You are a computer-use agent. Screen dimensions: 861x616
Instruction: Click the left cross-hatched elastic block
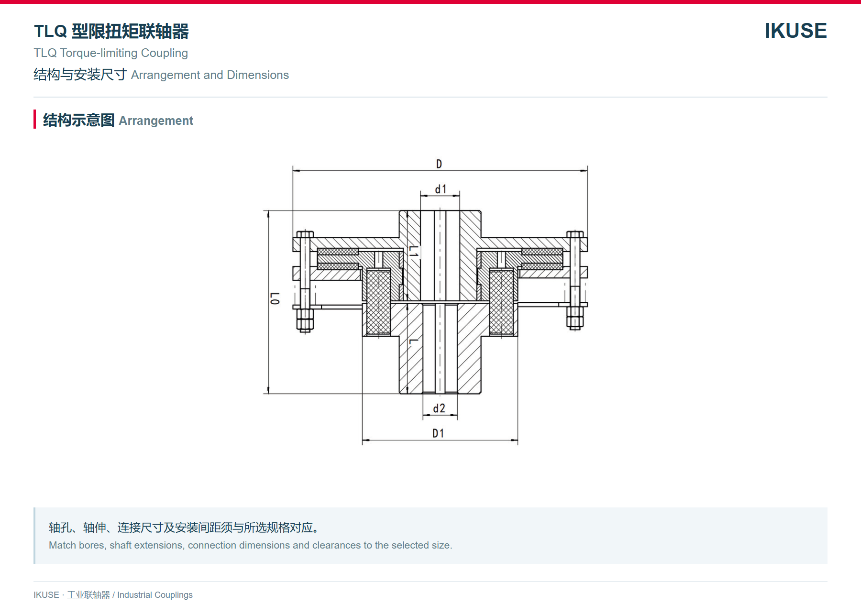click(378, 303)
